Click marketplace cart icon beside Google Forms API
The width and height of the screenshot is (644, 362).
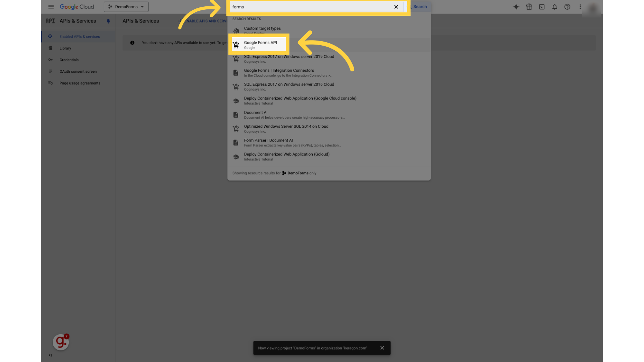236,45
